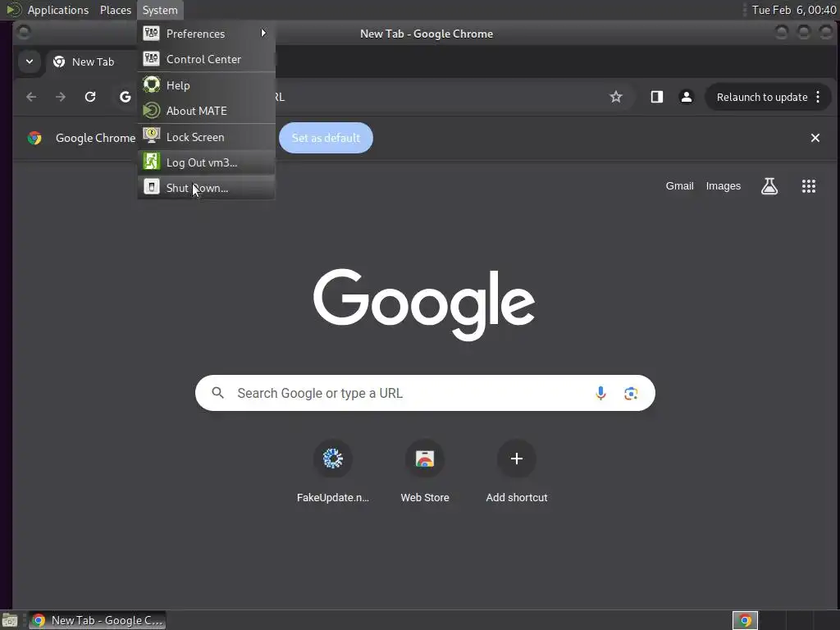Click the clock in the top panel
The width and height of the screenshot is (840, 630).
[x=794, y=10]
